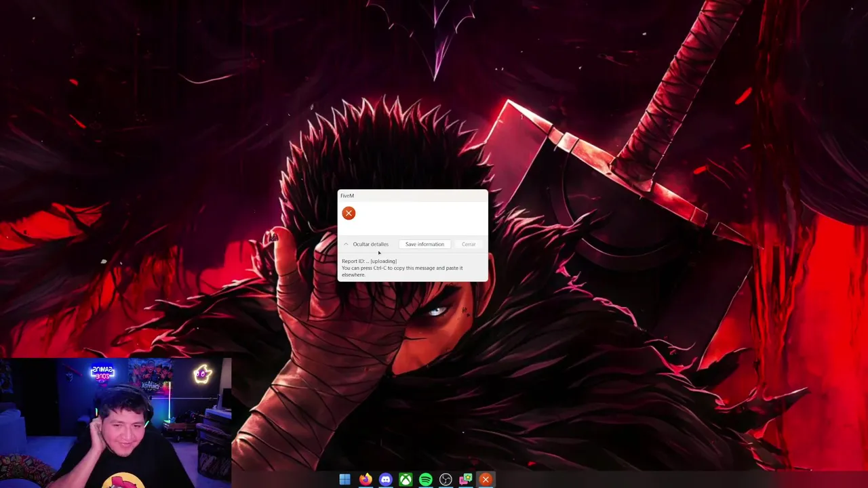Select the FiveM error taskbar icon
This screenshot has width=868, height=488.
click(x=486, y=480)
